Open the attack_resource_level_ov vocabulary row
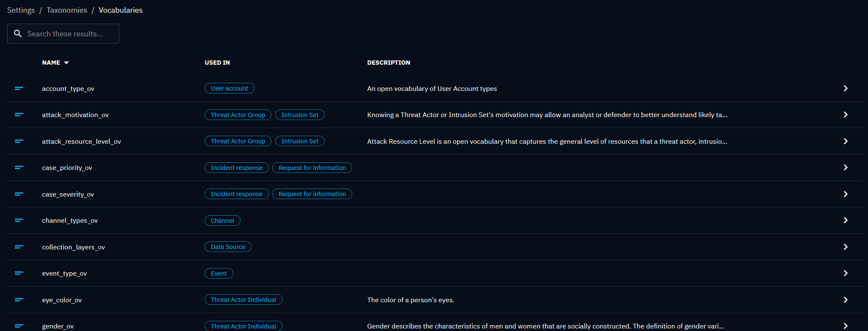 click(81, 141)
